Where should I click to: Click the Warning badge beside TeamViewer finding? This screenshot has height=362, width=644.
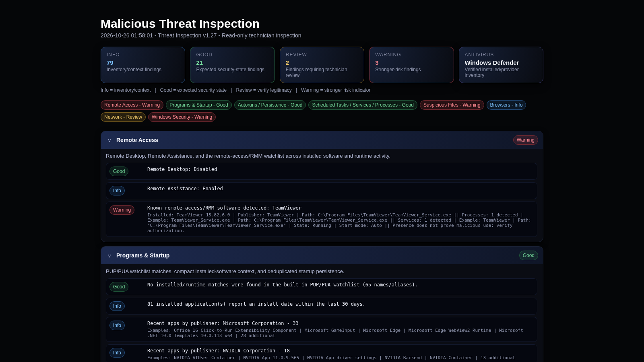point(122,210)
